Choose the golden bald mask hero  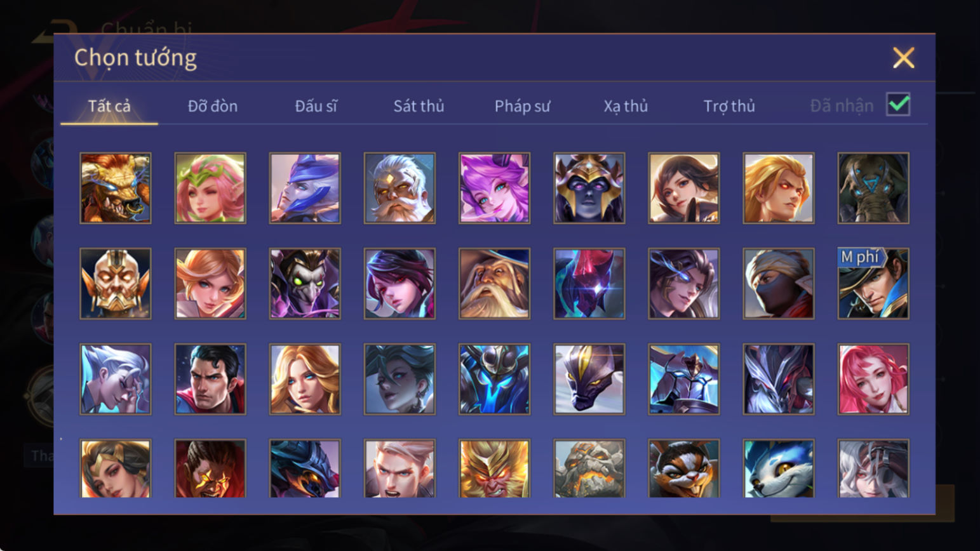tap(116, 283)
